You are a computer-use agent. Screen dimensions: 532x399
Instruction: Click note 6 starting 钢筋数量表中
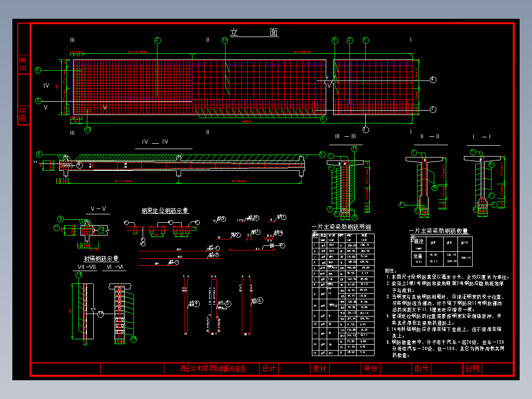coord(446,349)
